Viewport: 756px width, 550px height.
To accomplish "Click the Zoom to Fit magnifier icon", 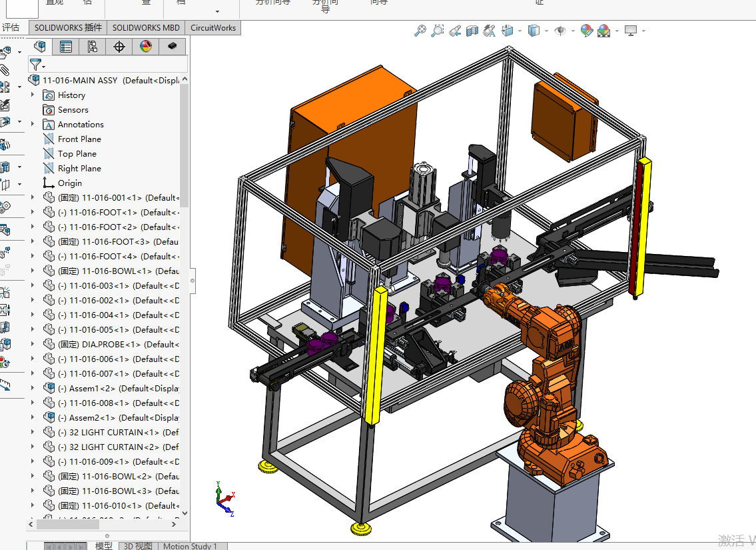I will pyautogui.click(x=420, y=31).
